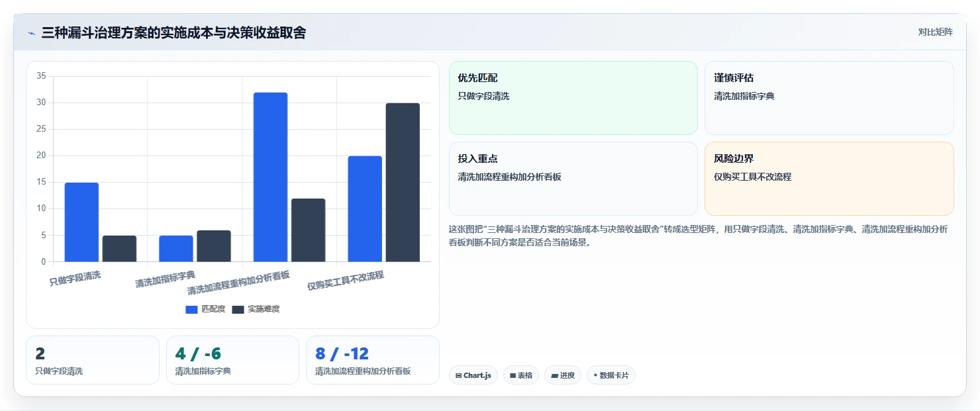980x411 pixels.
Task: Click the icon in the 进度 tag
Action: tap(554, 375)
